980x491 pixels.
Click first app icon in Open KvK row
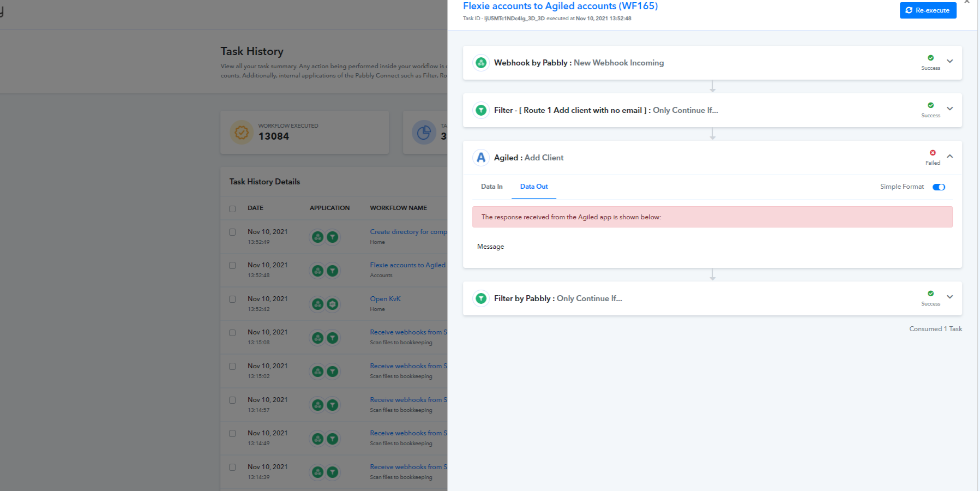click(318, 304)
